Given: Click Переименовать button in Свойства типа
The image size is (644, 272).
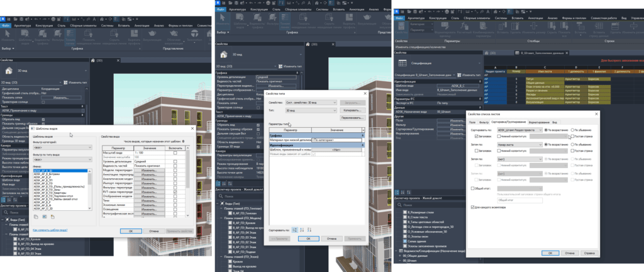Looking at the screenshot, I should point(352,118).
